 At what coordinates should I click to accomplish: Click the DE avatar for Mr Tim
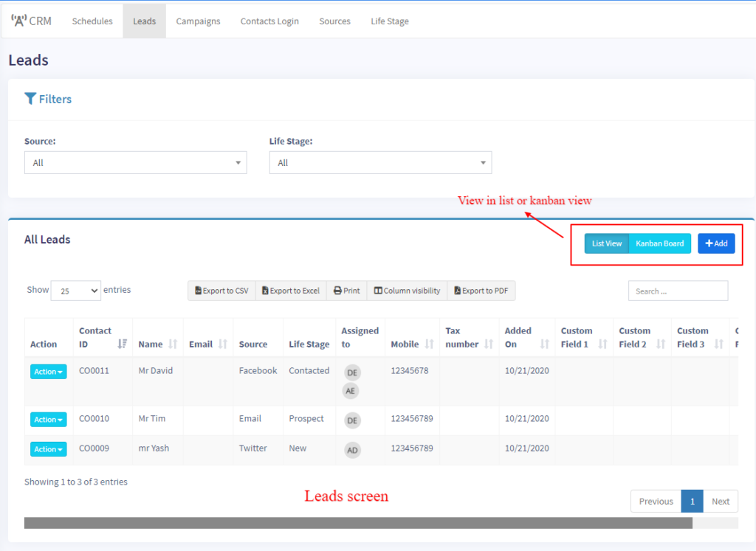[x=353, y=420]
